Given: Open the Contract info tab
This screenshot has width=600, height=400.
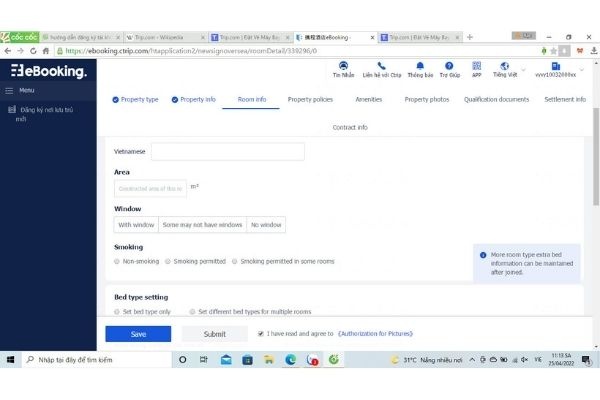Looking at the screenshot, I should [350, 127].
